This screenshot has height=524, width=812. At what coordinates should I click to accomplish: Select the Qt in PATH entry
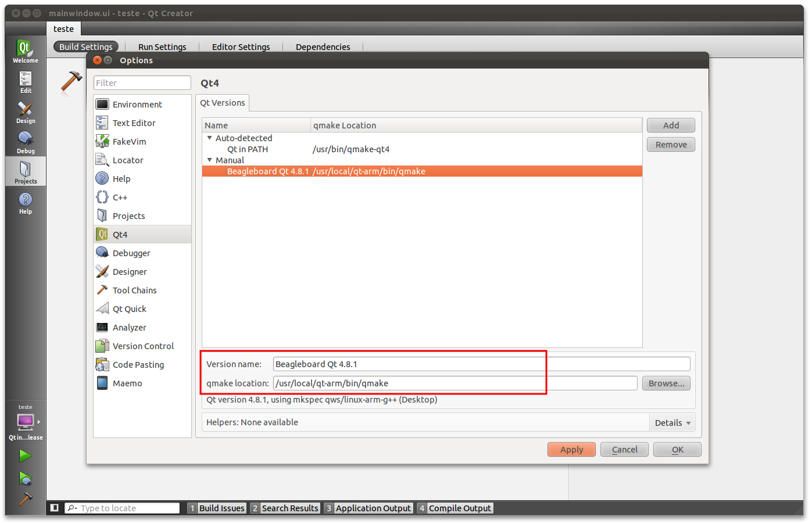coord(248,149)
